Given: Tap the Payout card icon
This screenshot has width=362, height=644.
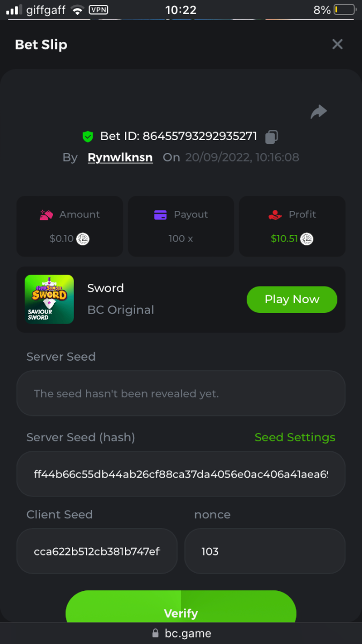Looking at the screenshot, I should pos(160,215).
